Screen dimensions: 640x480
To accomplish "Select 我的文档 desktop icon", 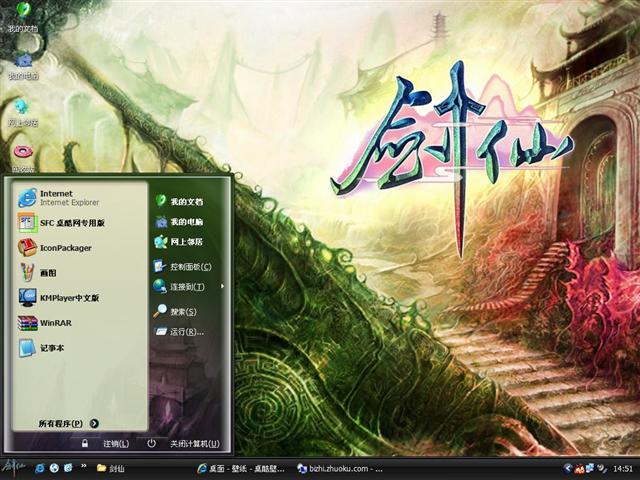I will pyautogui.click(x=23, y=17).
